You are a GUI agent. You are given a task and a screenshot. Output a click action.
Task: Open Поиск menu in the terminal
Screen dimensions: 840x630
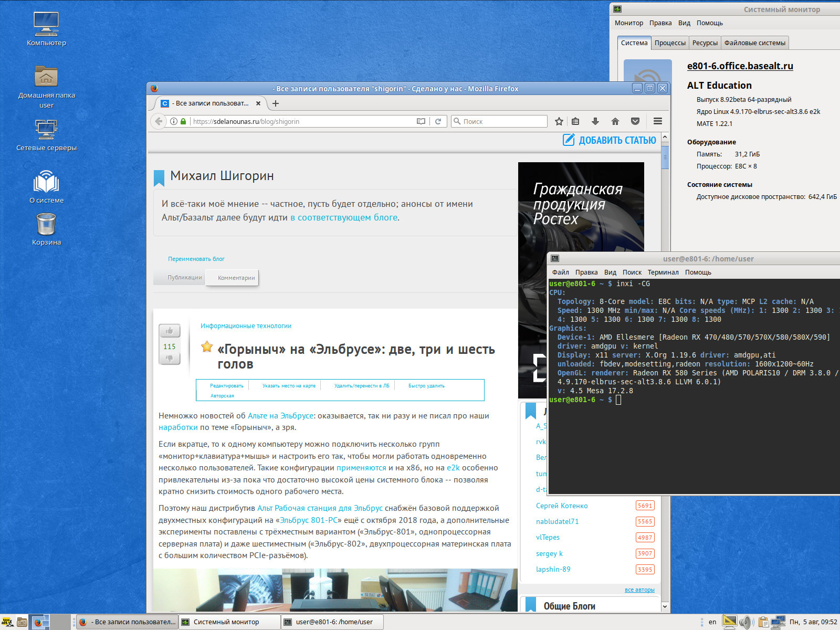point(632,272)
